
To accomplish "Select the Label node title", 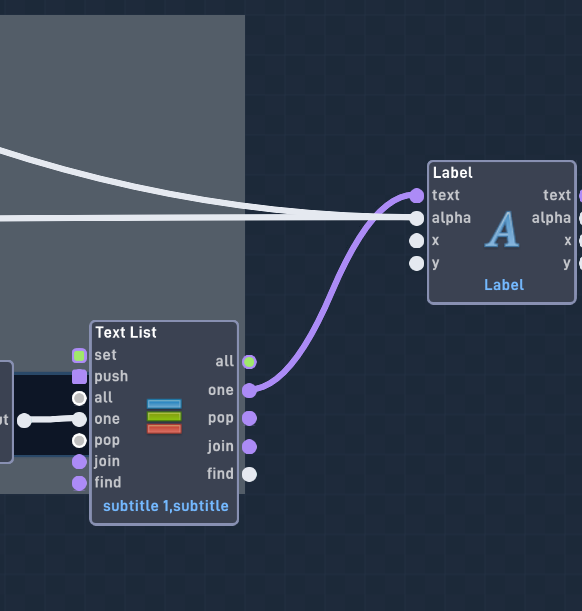I will tap(453, 173).
